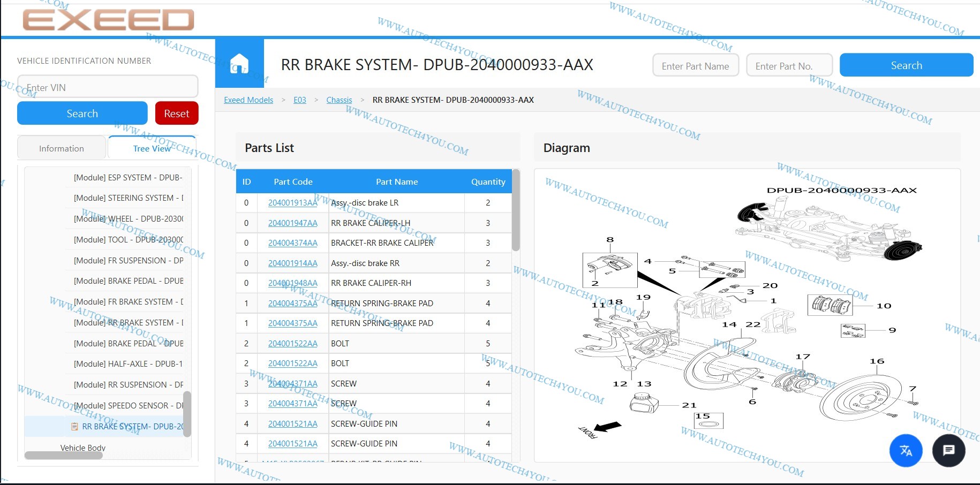The width and height of the screenshot is (980, 485).
Task: Open part code 204001913AA link
Action: pos(293,203)
